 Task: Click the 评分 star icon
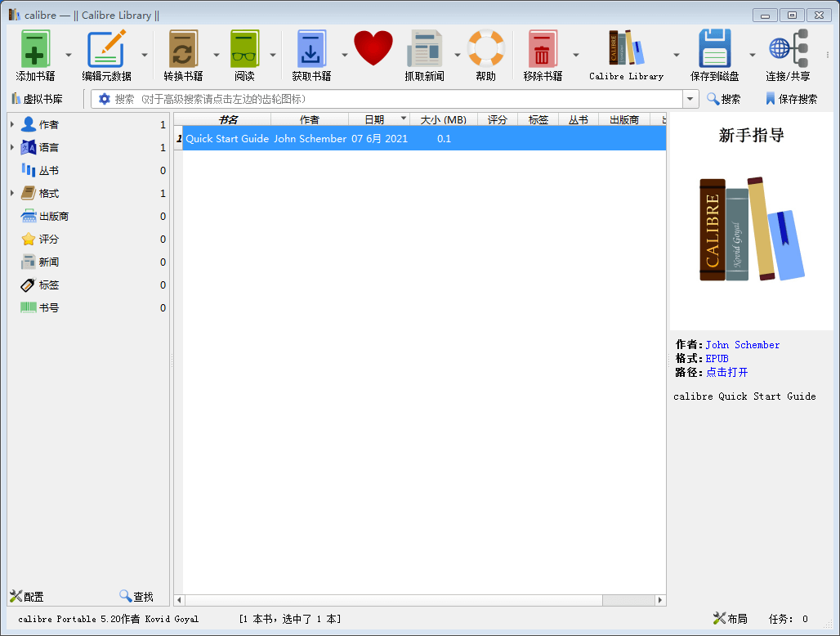29,239
